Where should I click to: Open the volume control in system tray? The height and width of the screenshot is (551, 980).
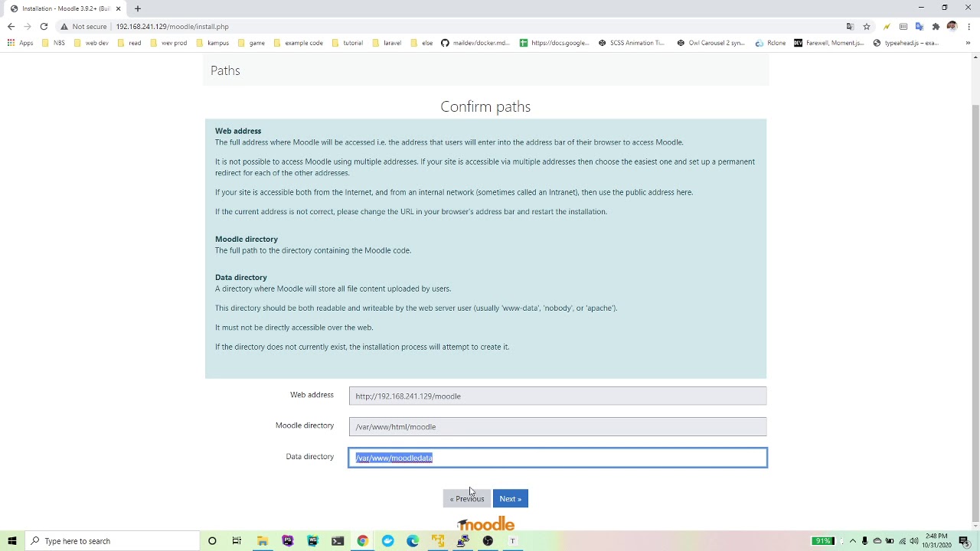(x=914, y=541)
